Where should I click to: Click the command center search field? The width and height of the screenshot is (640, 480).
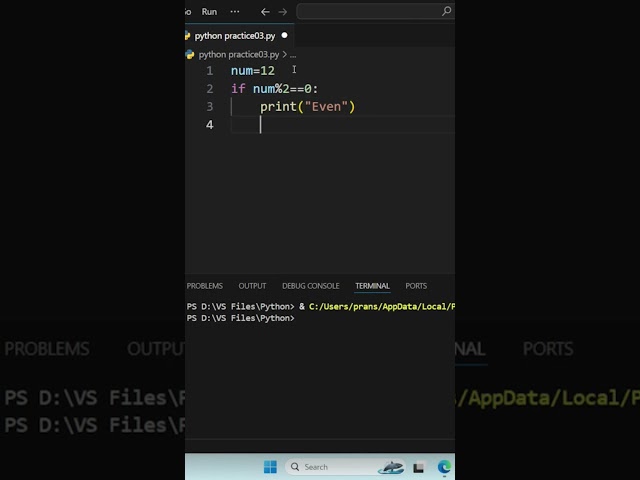tap(375, 11)
